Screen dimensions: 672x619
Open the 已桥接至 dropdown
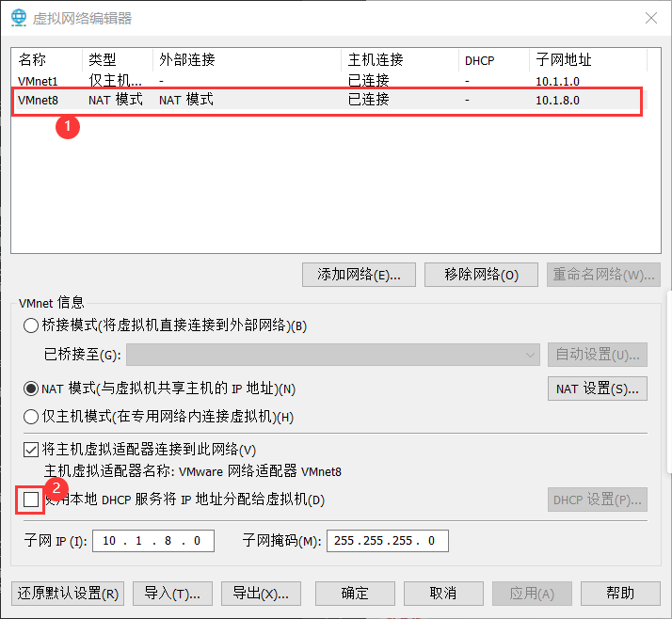click(x=333, y=355)
